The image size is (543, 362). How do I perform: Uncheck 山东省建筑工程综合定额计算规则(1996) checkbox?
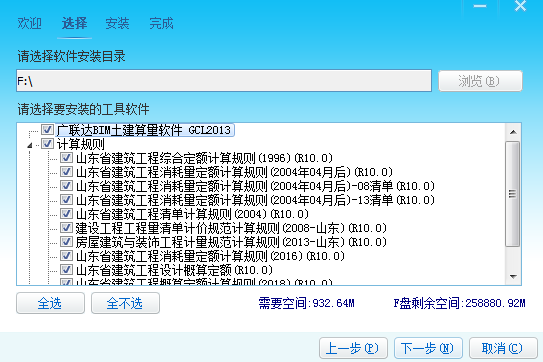tap(66, 158)
